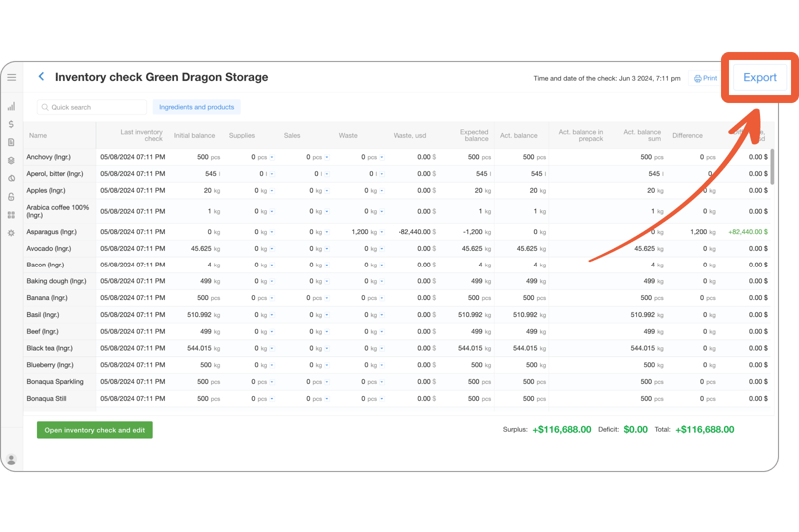Expand Avocado supplies detail arrow

click(x=272, y=249)
